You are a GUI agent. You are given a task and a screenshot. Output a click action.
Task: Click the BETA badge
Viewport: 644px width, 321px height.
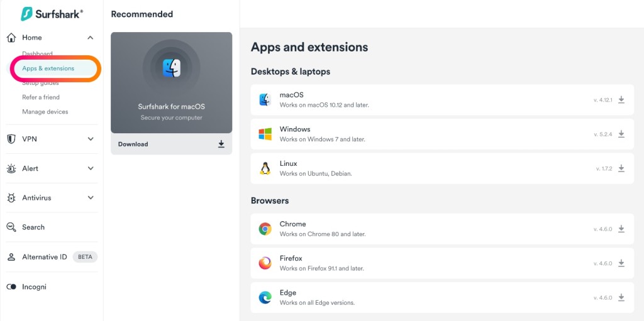(85, 257)
